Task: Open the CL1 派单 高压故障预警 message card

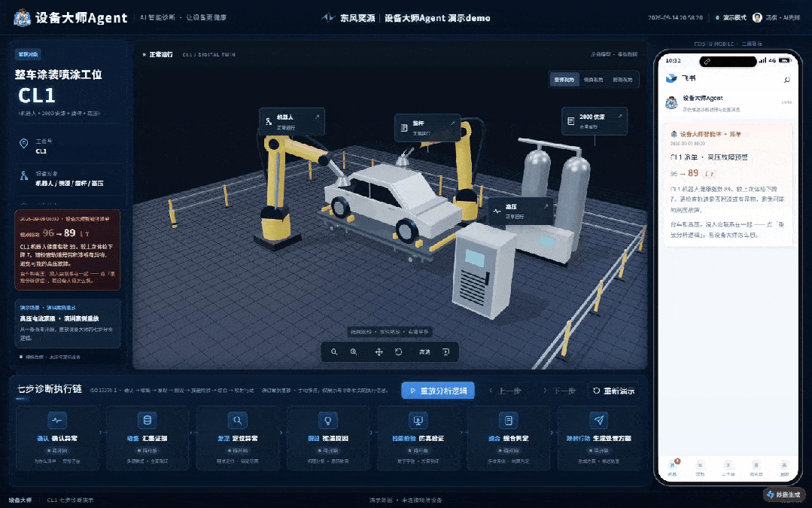Action: point(728,185)
